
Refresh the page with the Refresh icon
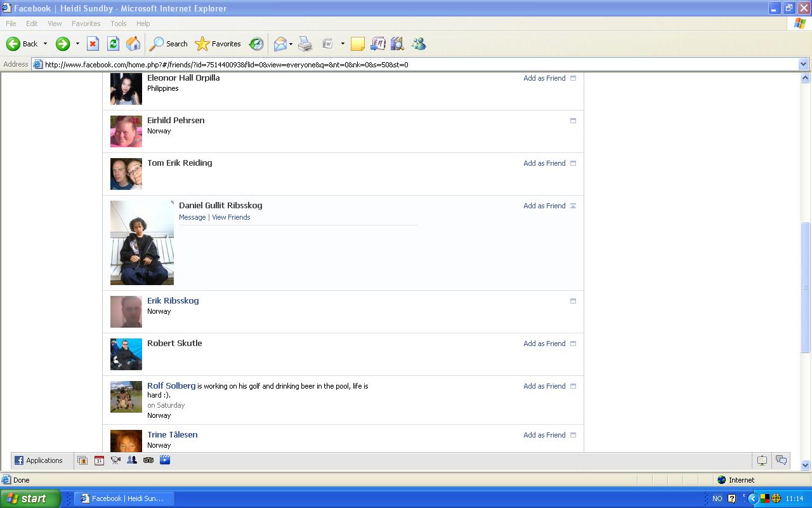point(113,44)
